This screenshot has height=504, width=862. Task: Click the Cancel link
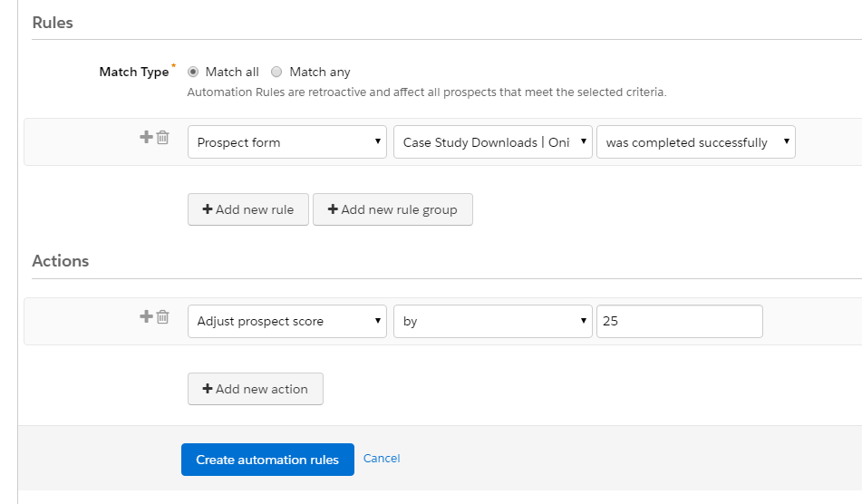tap(382, 459)
